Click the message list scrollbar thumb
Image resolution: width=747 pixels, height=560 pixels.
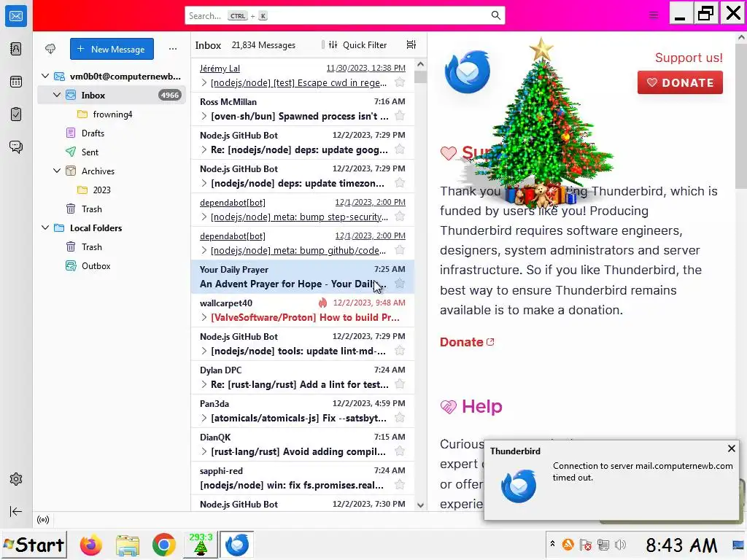coord(420,77)
